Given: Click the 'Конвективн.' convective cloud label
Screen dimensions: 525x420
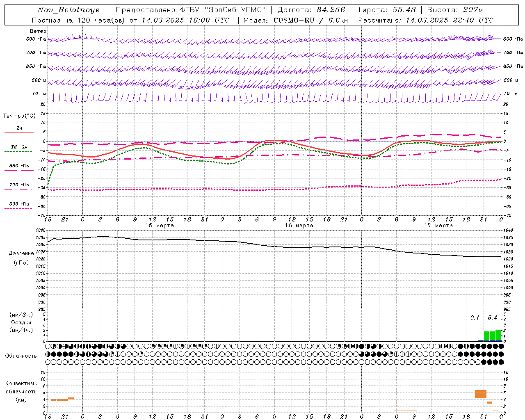Looking at the screenshot, I should point(21,383).
